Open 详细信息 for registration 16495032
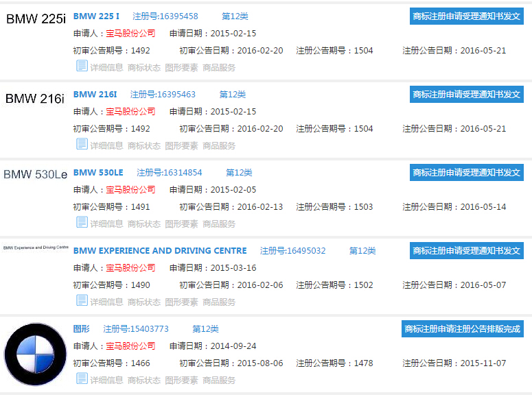 [x=106, y=302]
